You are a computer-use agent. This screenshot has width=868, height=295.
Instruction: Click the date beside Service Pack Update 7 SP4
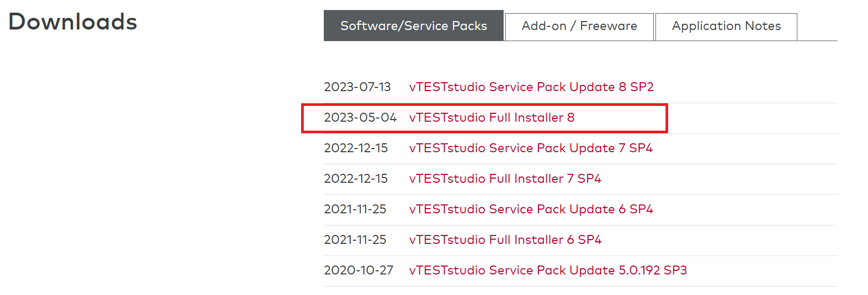tap(355, 148)
